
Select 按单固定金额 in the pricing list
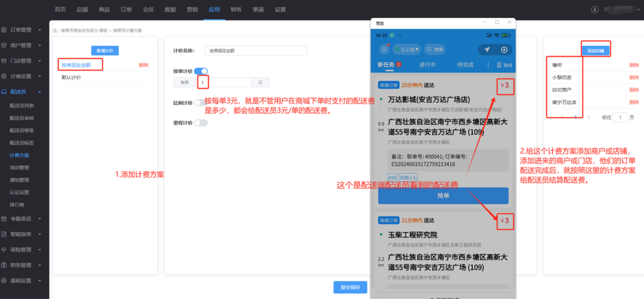tap(76, 65)
